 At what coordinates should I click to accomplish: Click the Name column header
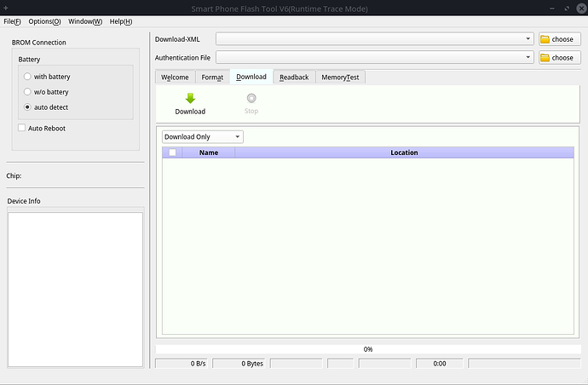(209, 152)
